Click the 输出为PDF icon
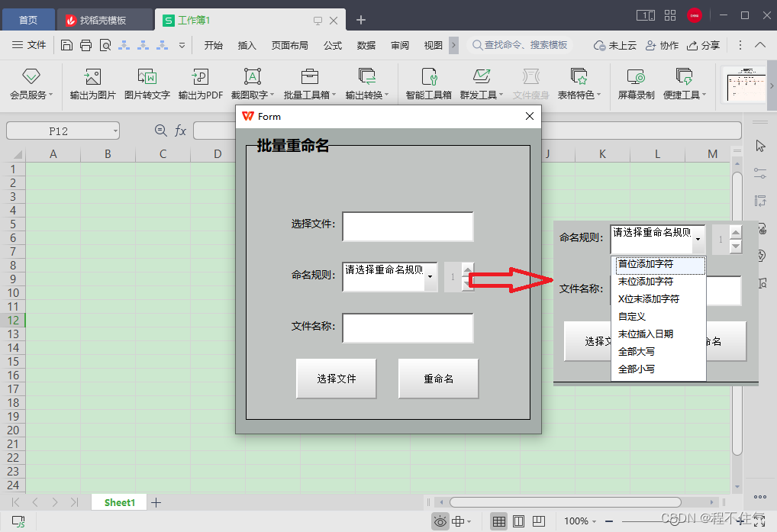Screen dimensions: 777x532 pyautogui.click(x=199, y=84)
